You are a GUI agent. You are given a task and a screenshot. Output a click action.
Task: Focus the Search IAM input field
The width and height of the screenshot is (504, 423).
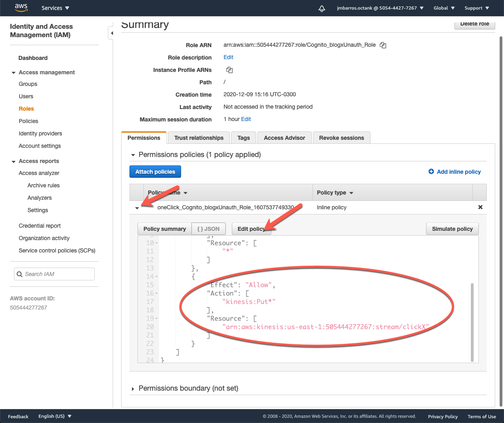pyautogui.click(x=54, y=274)
